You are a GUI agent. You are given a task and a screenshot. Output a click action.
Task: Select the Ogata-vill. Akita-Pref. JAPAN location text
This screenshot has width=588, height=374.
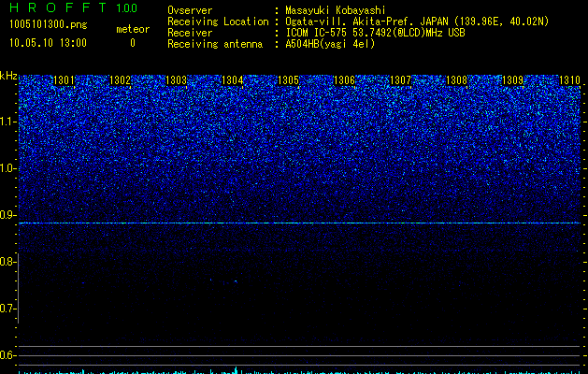tap(417, 22)
